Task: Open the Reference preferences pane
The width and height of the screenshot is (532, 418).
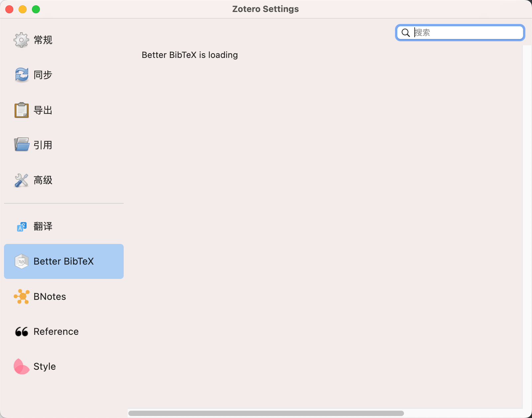Action: 64,331
